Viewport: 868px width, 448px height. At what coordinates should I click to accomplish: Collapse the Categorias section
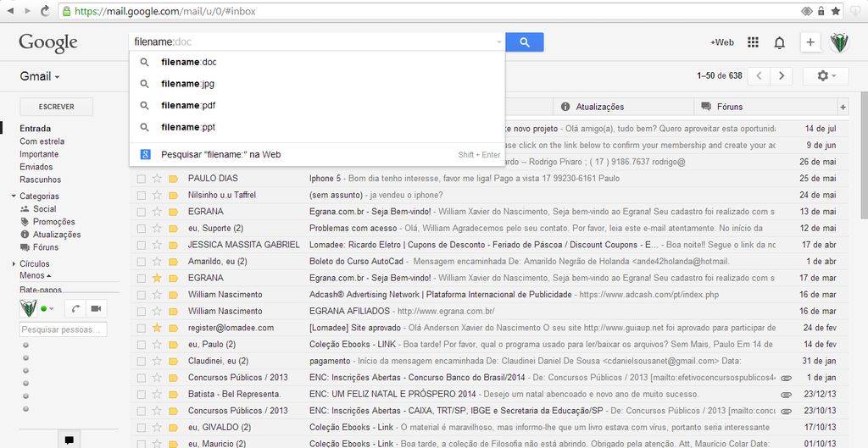[x=14, y=196]
